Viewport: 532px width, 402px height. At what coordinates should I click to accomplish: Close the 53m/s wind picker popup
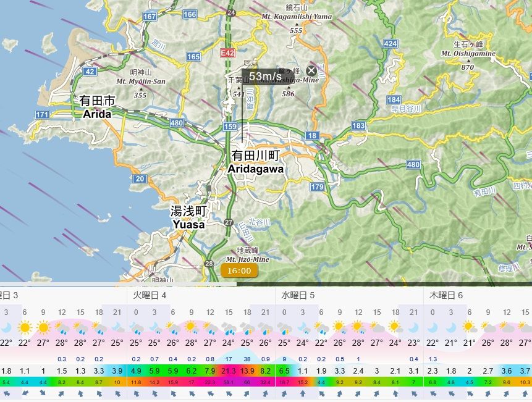coord(311,71)
